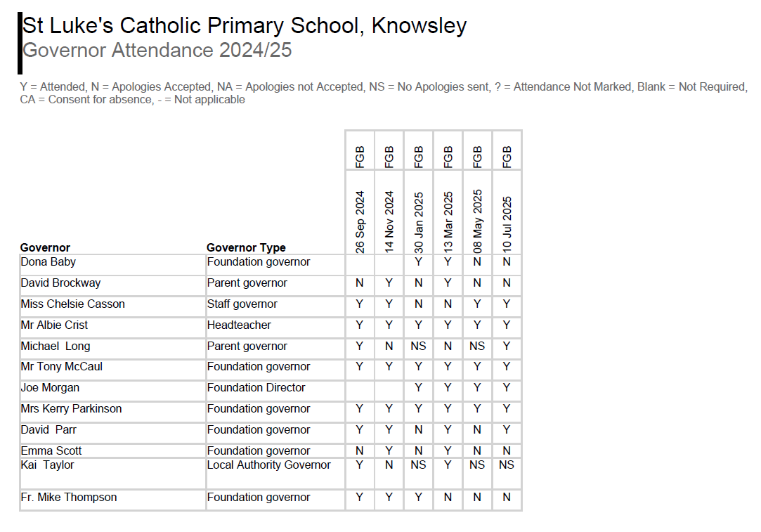The height and width of the screenshot is (532, 761).
Task: Select the Governor Type column header
Action: 246,247
